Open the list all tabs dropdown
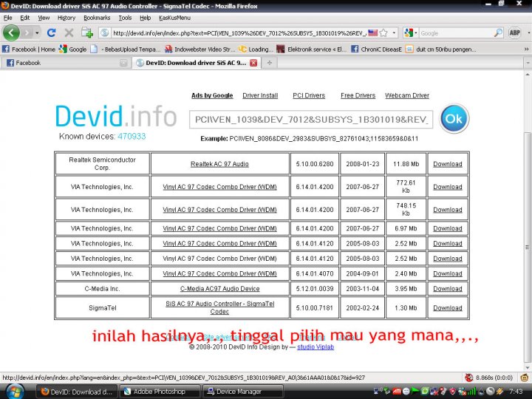Screen dimensions: 532x399 pyautogui.click(x=528, y=63)
